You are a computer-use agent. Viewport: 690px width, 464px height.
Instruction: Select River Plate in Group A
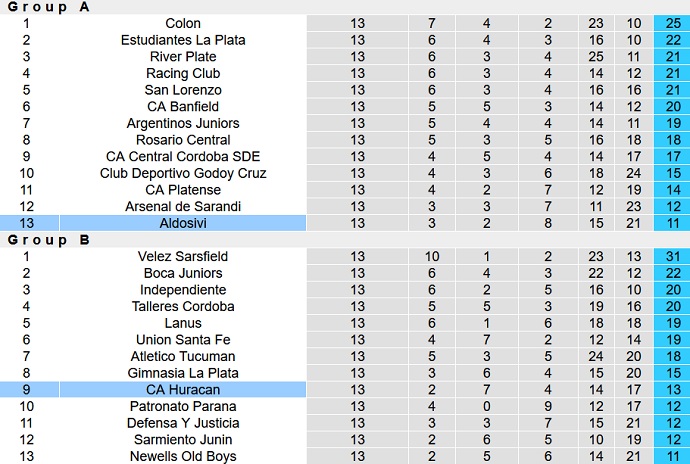tap(183, 57)
